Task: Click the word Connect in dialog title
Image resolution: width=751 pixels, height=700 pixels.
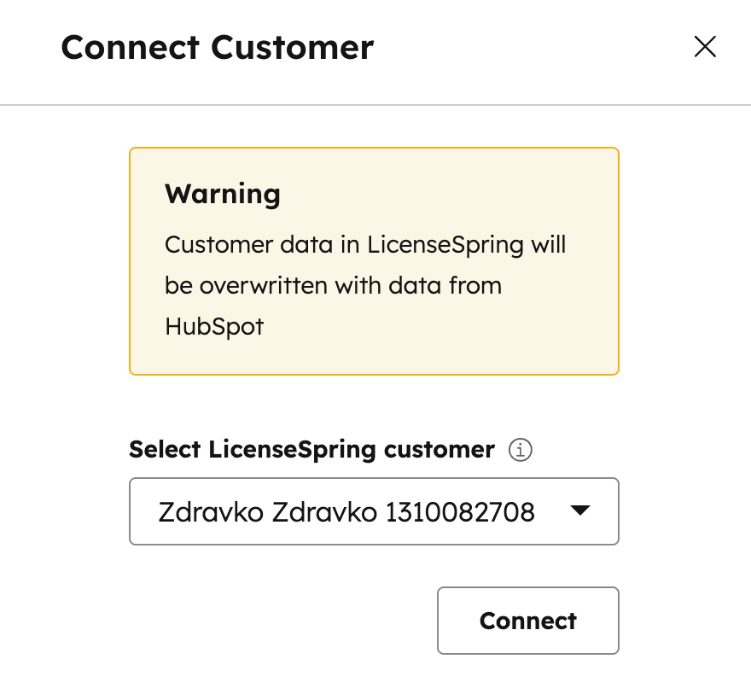Action: click(x=131, y=47)
